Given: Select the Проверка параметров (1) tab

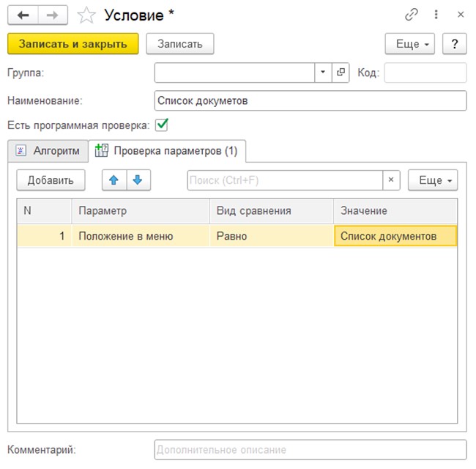Looking at the screenshot, I should [x=167, y=151].
